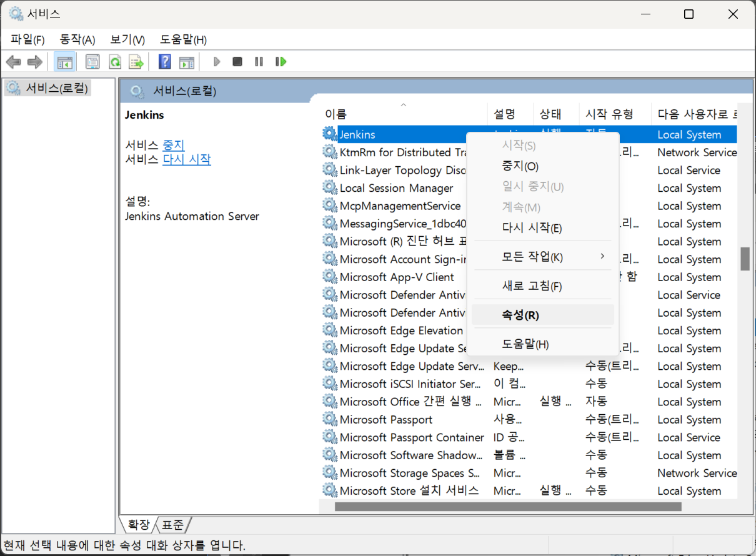Open the 파일(F) menu
The height and width of the screenshot is (556, 756).
point(27,40)
